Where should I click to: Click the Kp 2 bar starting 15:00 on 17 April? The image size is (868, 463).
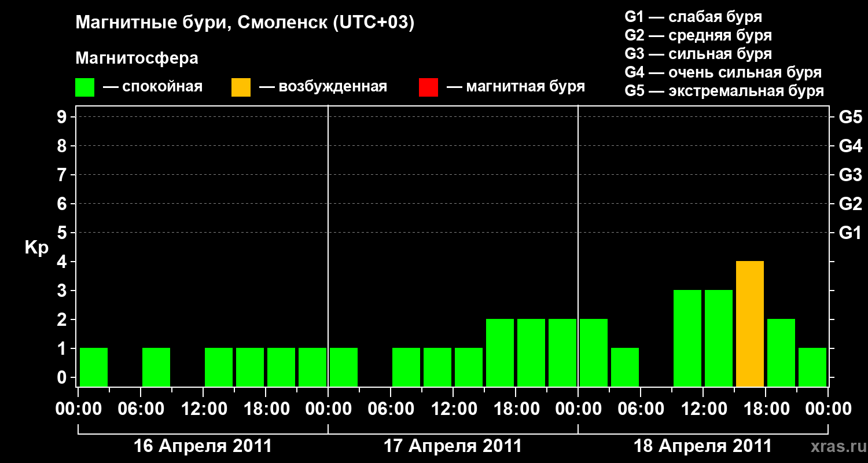[500, 353]
